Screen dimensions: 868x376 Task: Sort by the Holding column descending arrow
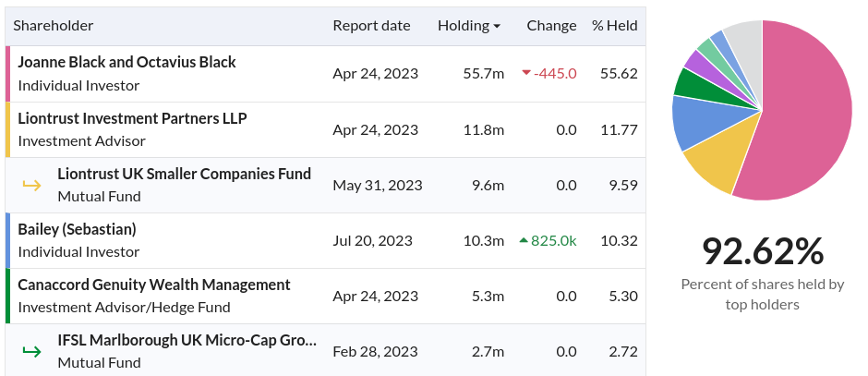497,27
